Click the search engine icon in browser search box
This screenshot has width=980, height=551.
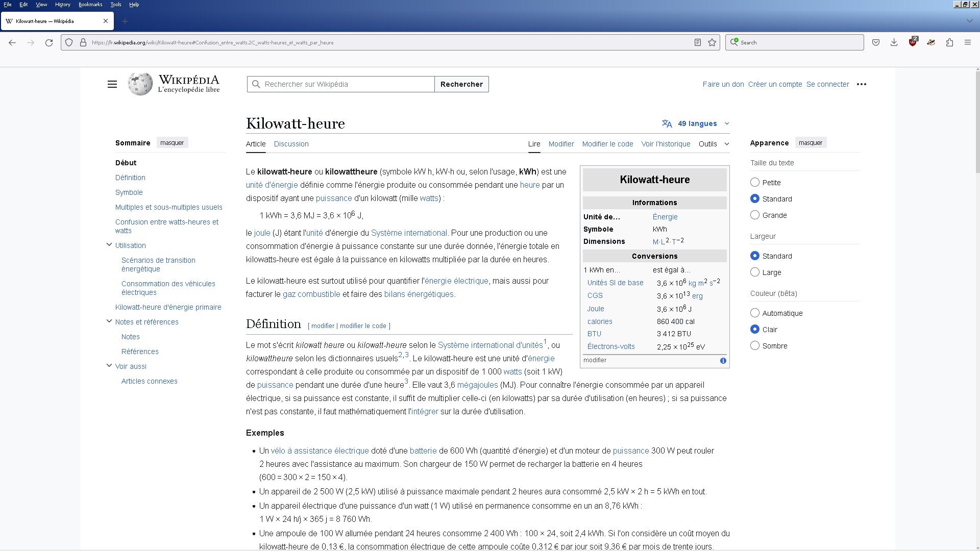[734, 42]
